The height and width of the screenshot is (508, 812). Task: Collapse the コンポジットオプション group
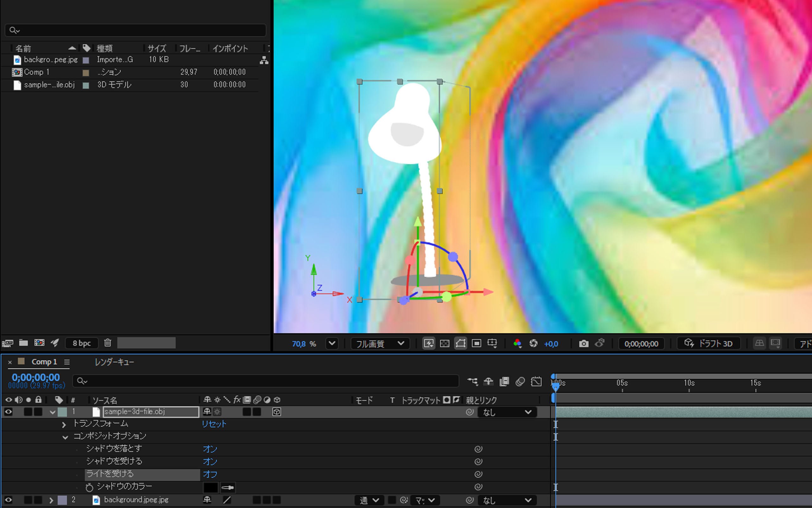65,437
